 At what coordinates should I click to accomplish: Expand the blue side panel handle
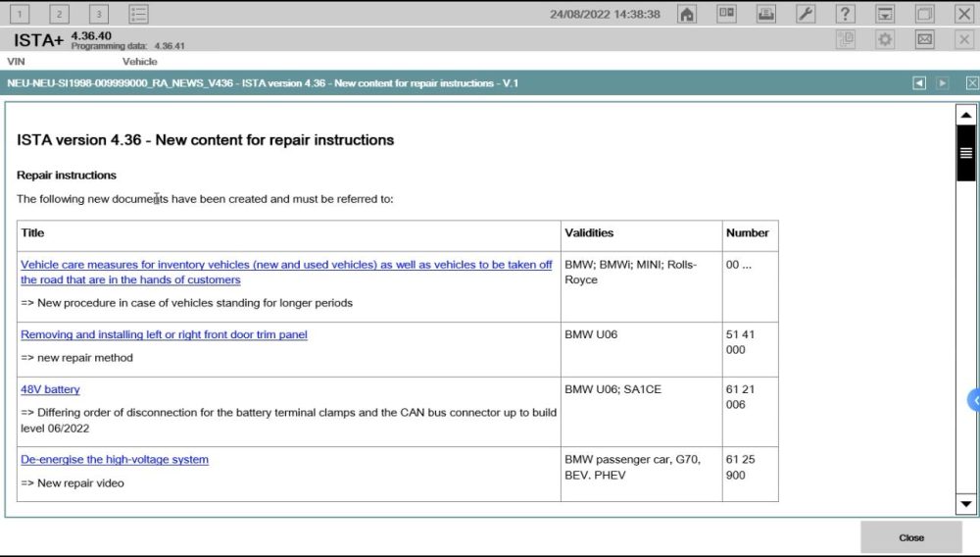click(x=974, y=400)
